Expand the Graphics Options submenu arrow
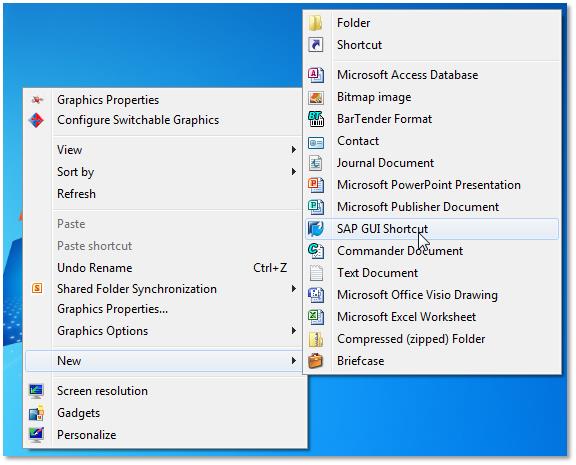The width and height of the screenshot is (576, 465). click(294, 331)
